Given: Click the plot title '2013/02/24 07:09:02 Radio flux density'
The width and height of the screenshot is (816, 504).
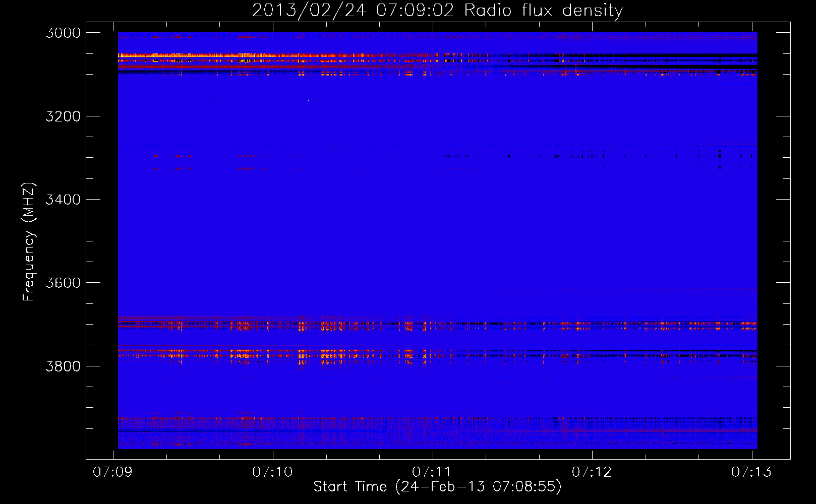Looking at the screenshot, I should (x=437, y=11).
